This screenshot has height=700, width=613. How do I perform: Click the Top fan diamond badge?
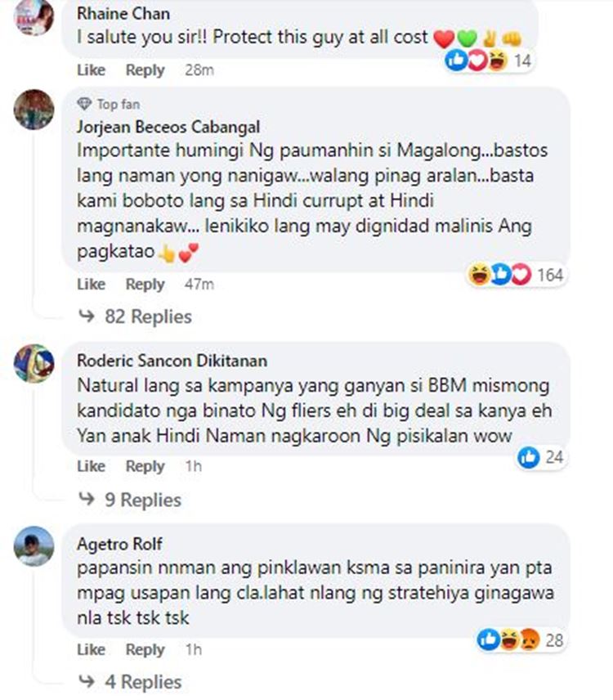[x=84, y=104]
